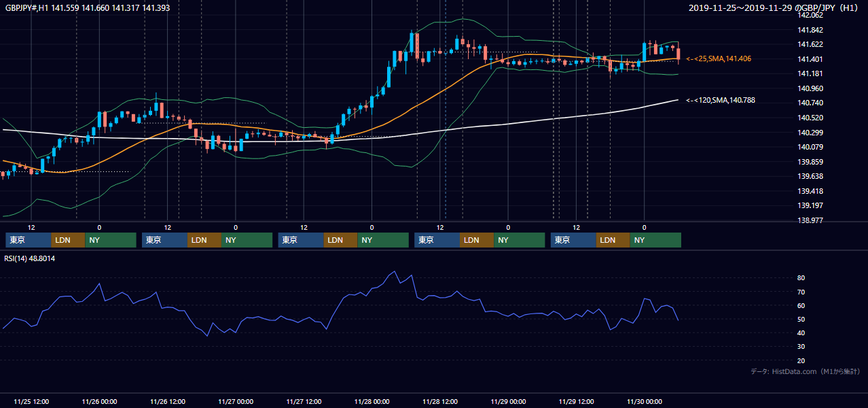Select the rightmost LDN session block
This screenshot has height=408, width=868.
(x=613, y=240)
